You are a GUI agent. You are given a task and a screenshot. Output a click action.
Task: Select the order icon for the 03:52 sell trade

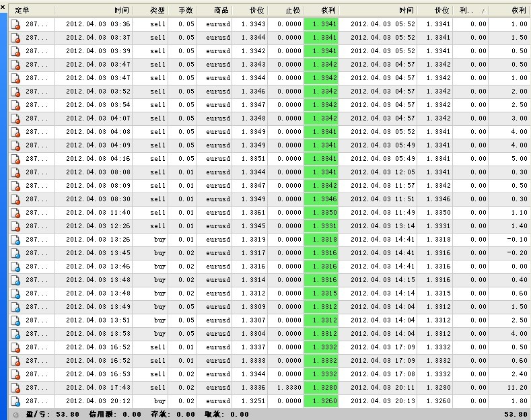15,92
